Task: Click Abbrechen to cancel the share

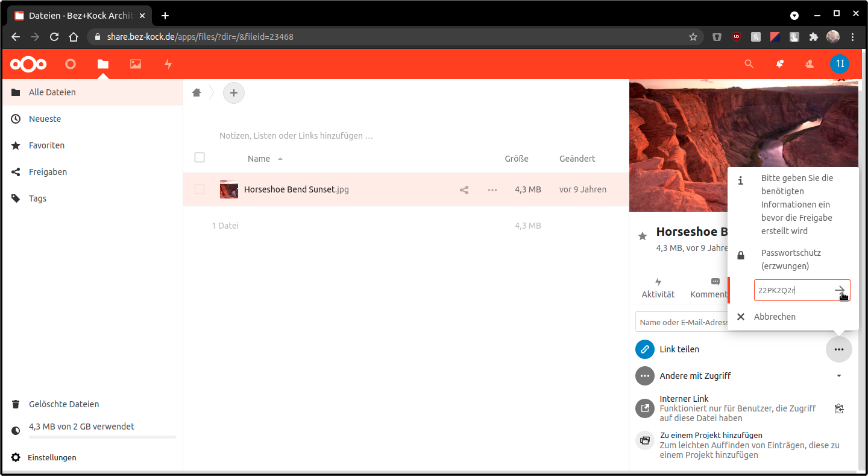Action: 775,317
